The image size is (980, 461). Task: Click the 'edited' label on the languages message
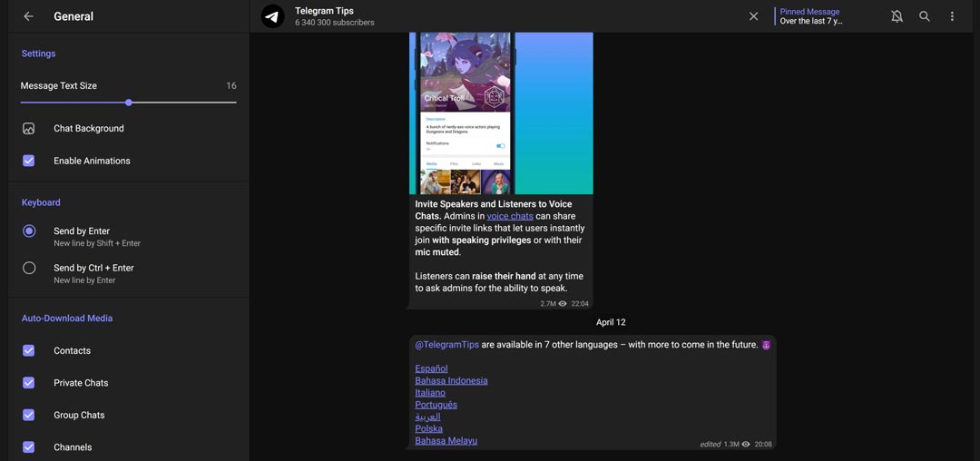[x=710, y=444]
